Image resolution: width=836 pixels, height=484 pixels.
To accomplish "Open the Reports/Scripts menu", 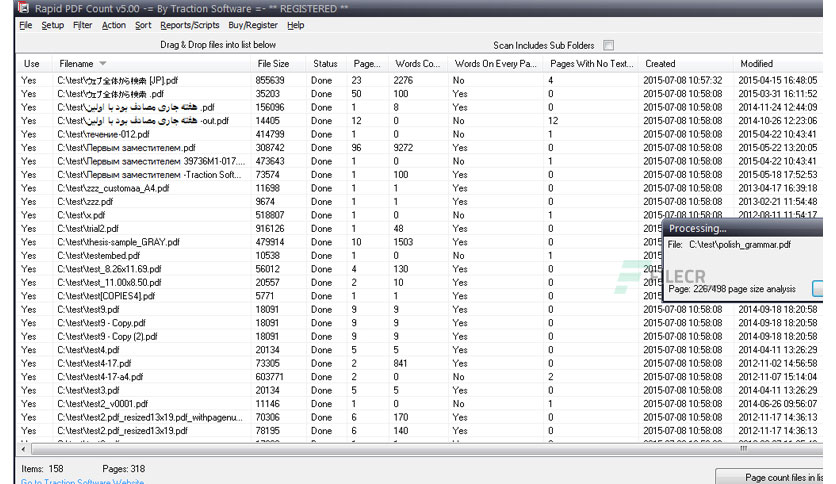I will [189, 25].
